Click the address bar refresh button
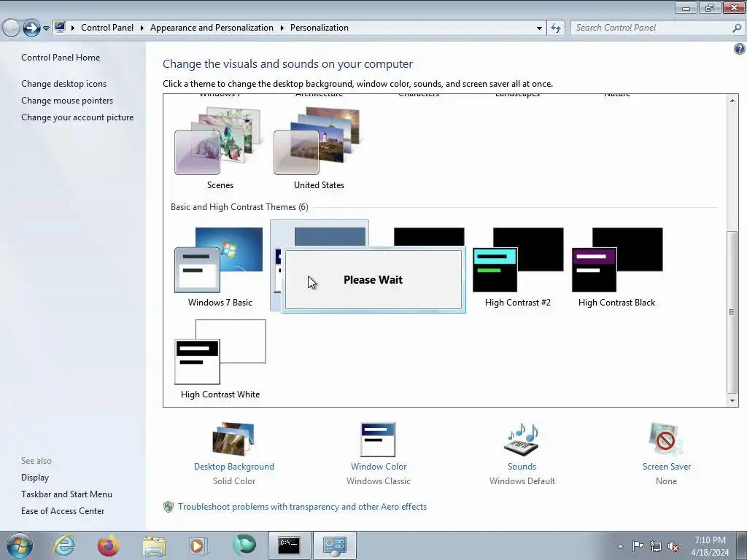The height and width of the screenshot is (560, 747). [x=556, y=28]
